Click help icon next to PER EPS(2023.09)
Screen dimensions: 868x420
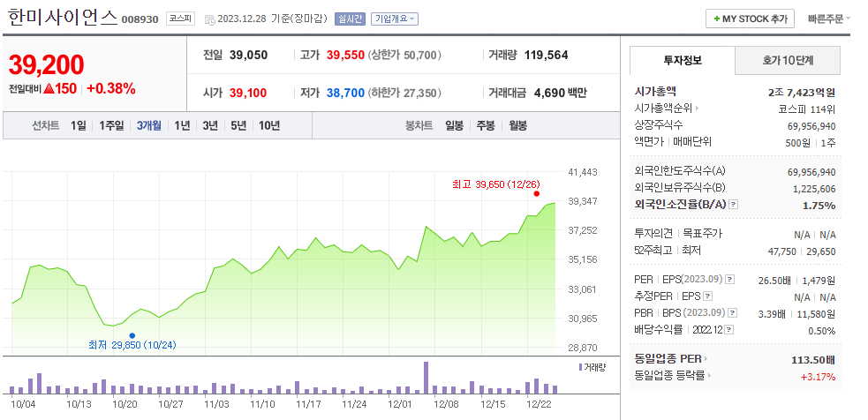pos(730,280)
